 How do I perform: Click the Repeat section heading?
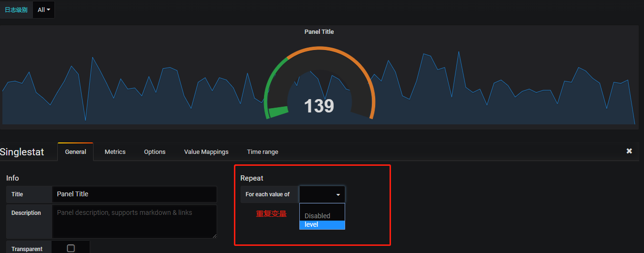click(x=252, y=178)
